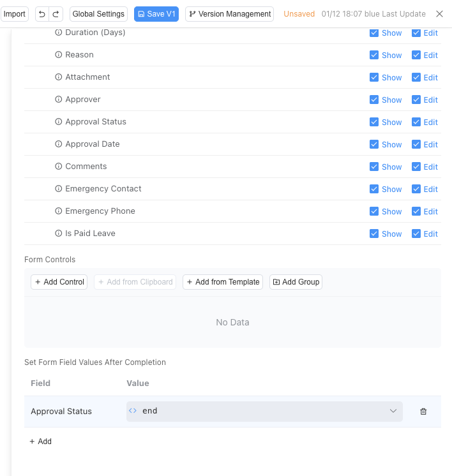Delete the Approval Status field row
This screenshot has height=476, width=452.
coord(423,412)
